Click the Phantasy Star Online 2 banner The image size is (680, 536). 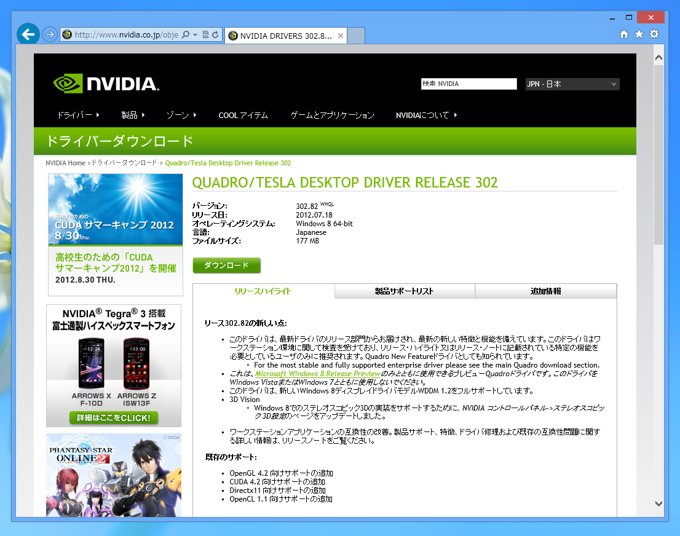coord(114,475)
